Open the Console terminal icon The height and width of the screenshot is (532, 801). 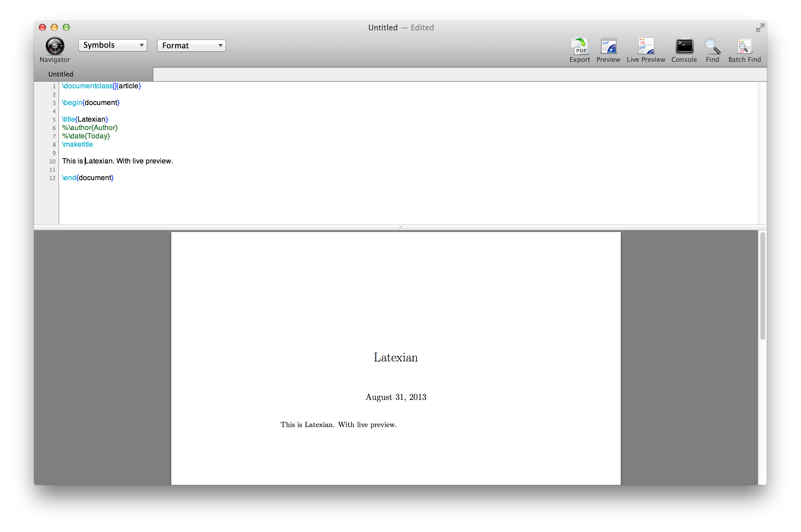click(x=684, y=46)
